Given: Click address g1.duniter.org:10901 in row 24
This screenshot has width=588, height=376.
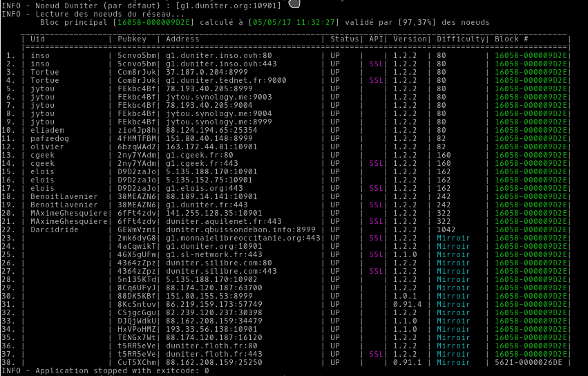Looking at the screenshot, I should [x=214, y=246].
